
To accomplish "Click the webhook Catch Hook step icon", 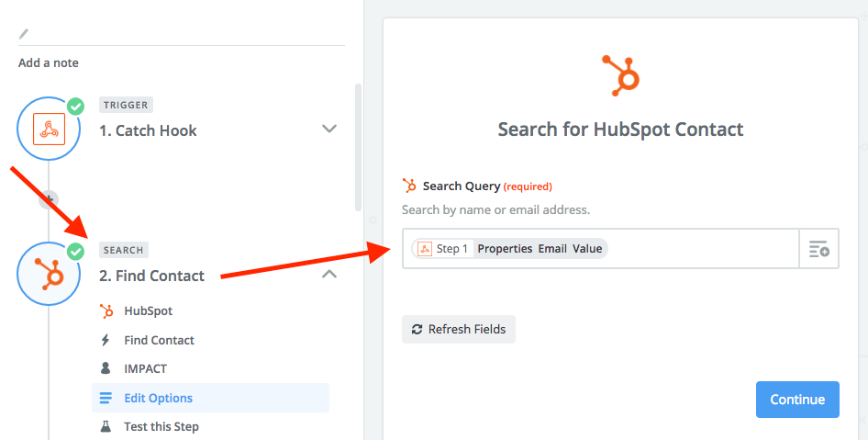I will pyautogui.click(x=49, y=129).
